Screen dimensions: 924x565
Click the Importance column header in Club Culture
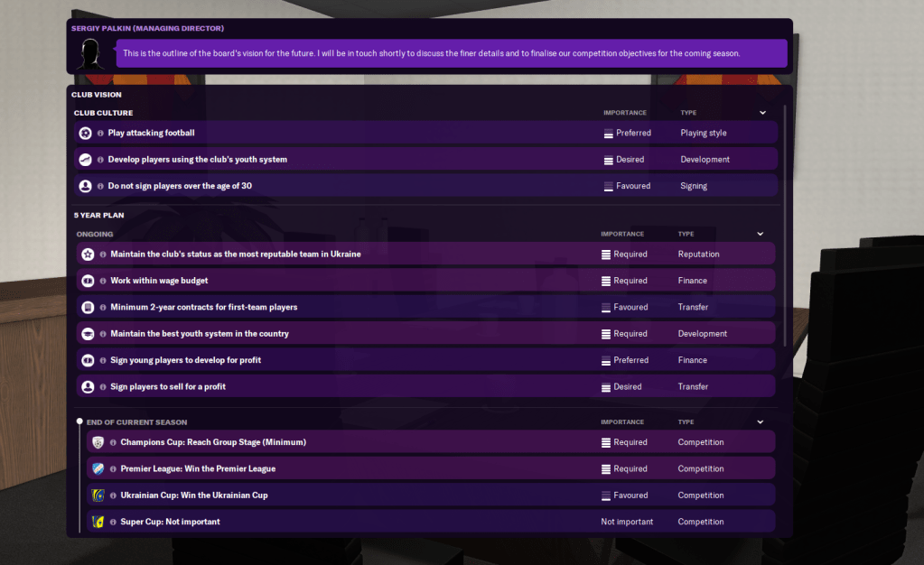(x=625, y=113)
